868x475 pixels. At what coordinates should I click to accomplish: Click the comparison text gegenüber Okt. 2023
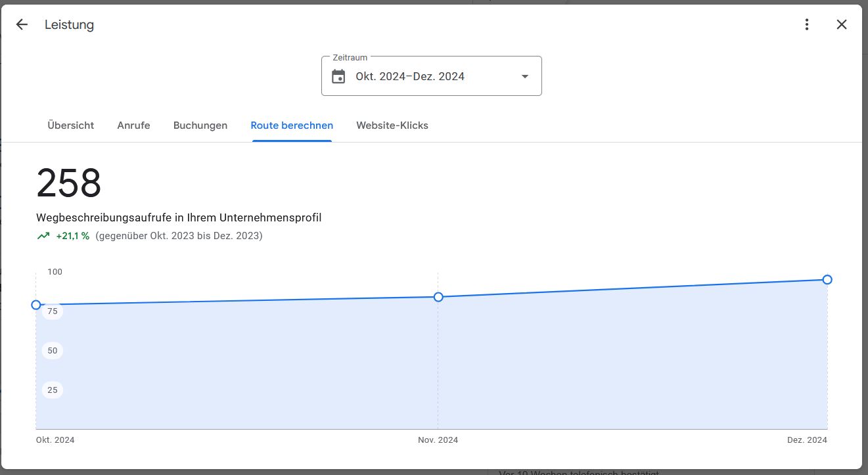coord(179,236)
